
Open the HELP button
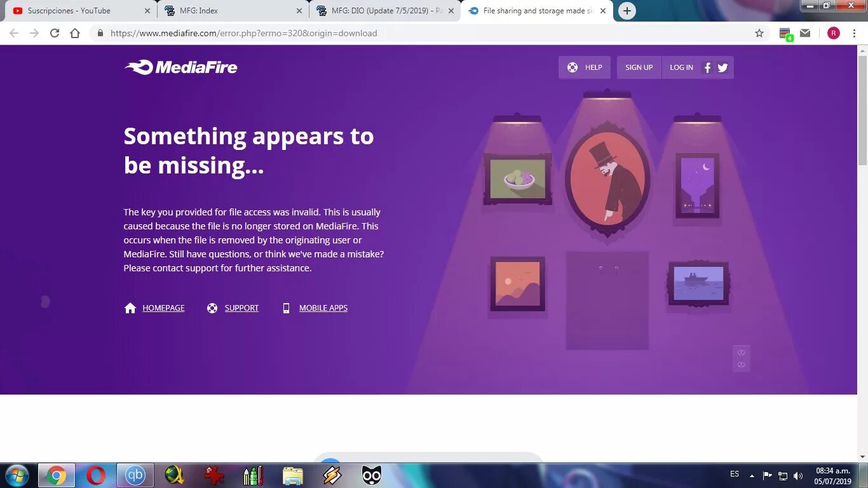(x=585, y=67)
